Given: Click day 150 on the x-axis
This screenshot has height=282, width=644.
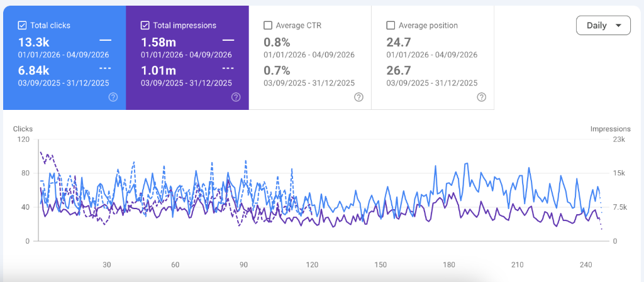Looking at the screenshot, I should pyautogui.click(x=380, y=265).
